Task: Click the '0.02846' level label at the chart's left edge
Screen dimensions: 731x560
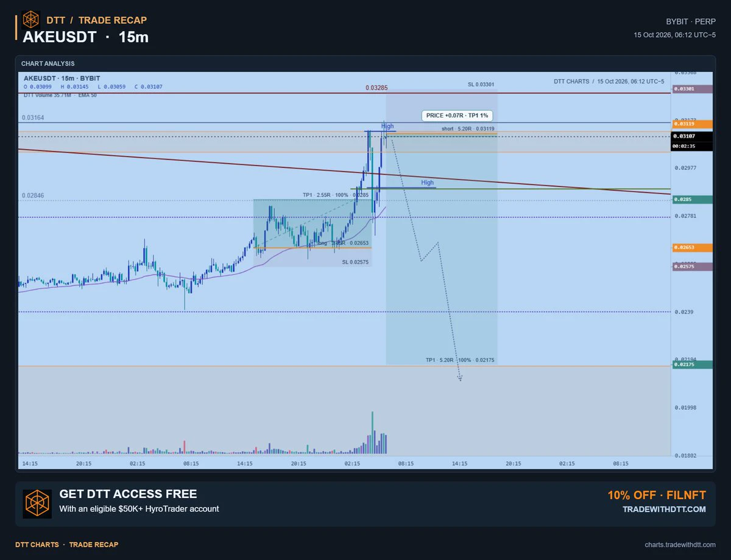Action: coord(33,195)
